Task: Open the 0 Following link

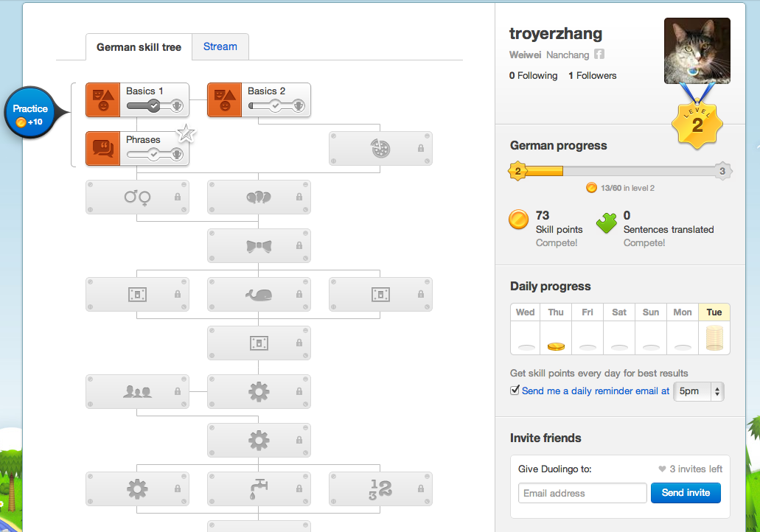Action: click(533, 76)
